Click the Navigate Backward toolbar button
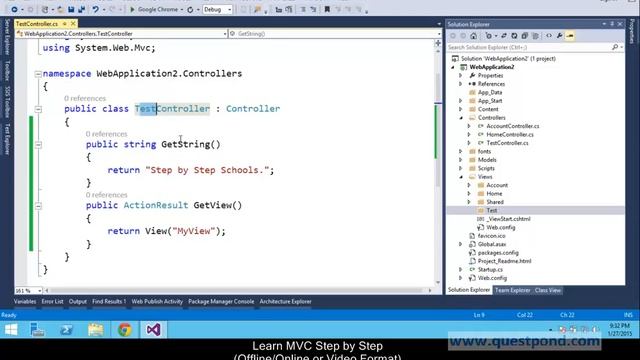 [14, 9]
